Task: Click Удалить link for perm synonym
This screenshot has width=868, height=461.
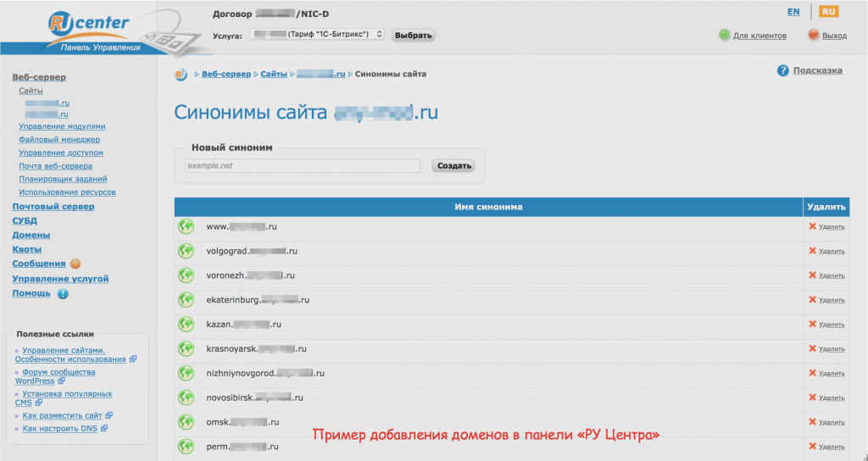Action: pyautogui.click(x=832, y=447)
